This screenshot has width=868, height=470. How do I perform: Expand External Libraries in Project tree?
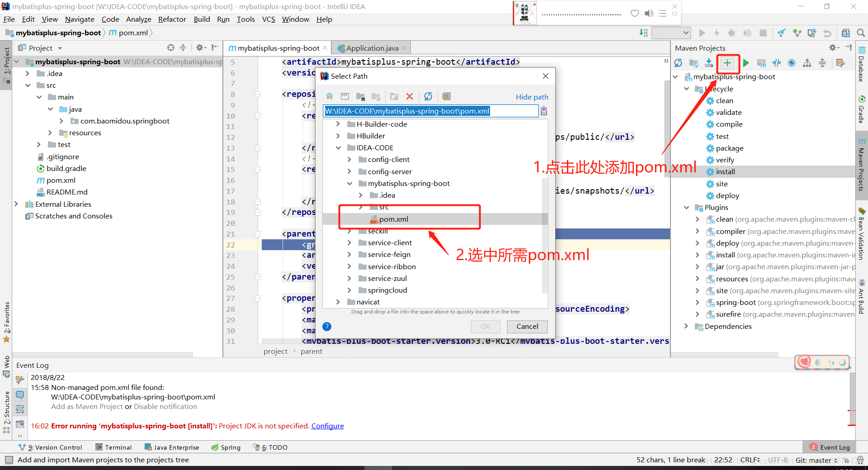coord(17,204)
